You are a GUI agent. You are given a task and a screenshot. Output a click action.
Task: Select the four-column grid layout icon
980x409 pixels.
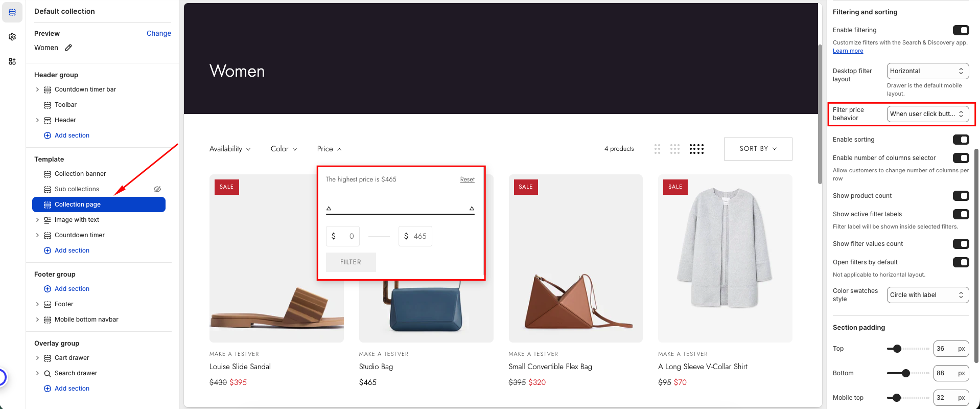coord(696,149)
